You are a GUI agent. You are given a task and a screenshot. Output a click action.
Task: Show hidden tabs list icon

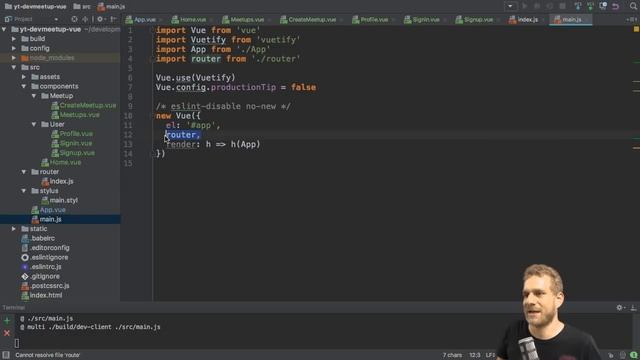[632, 19]
